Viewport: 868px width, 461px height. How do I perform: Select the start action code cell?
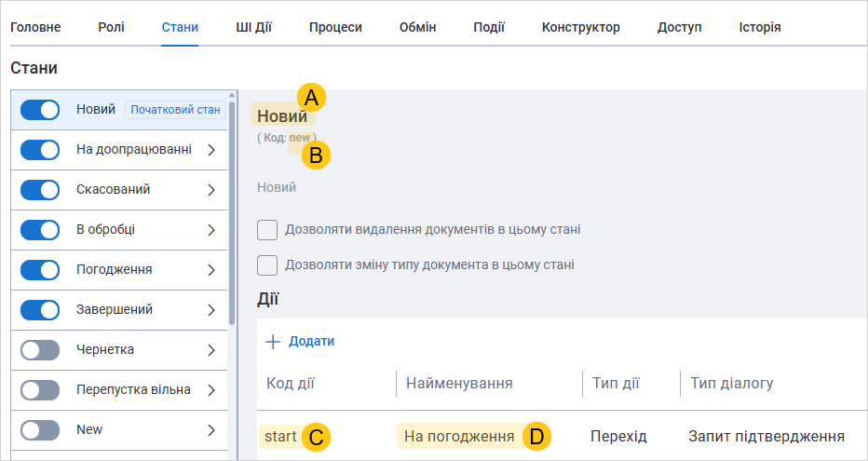pyautogui.click(x=280, y=437)
